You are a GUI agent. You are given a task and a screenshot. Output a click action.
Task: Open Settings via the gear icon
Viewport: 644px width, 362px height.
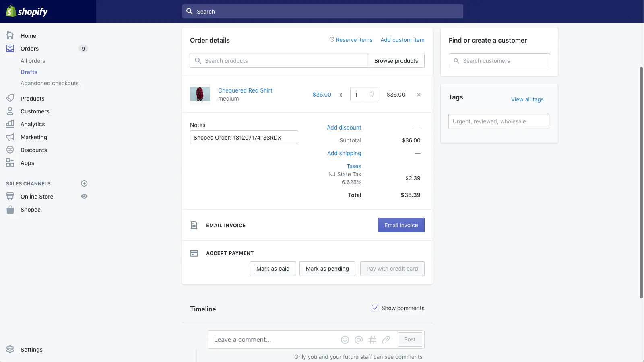pyautogui.click(x=10, y=349)
